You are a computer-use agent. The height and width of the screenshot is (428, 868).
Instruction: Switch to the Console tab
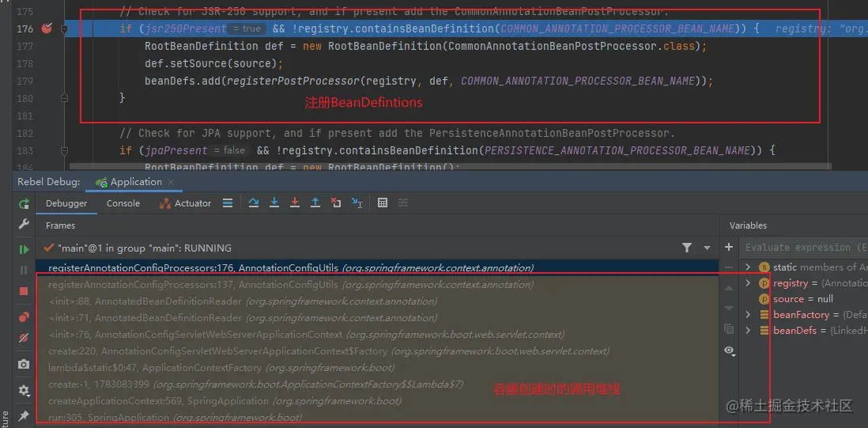pyautogui.click(x=123, y=203)
